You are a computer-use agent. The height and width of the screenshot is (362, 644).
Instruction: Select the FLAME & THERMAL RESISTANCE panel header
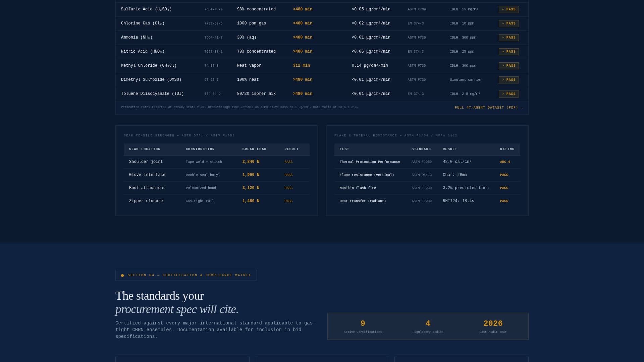point(396,135)
